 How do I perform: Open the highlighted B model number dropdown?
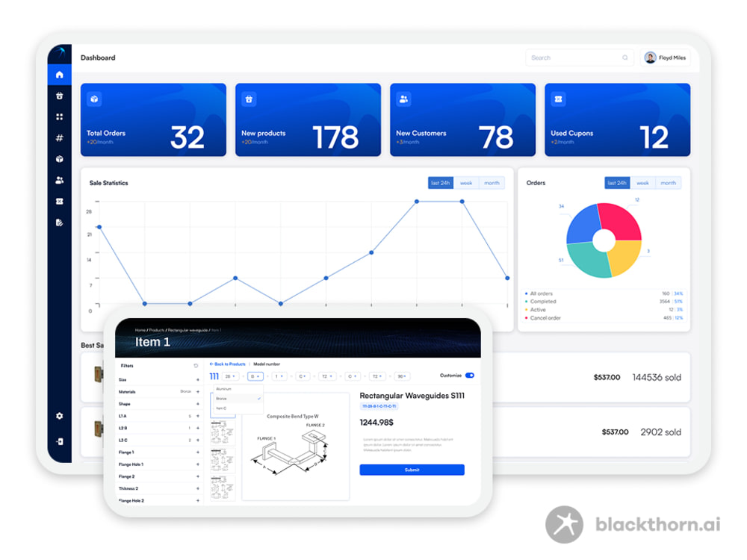[x=255, y=376]
